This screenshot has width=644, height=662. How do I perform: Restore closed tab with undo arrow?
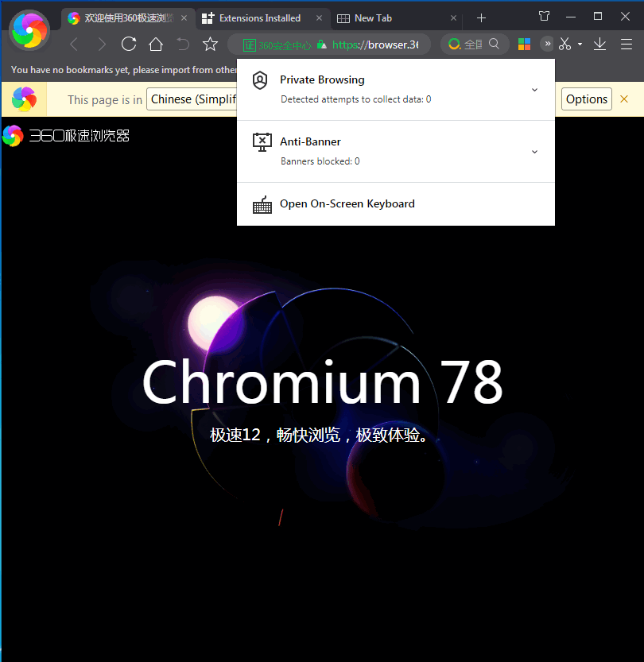click(182, 44)
